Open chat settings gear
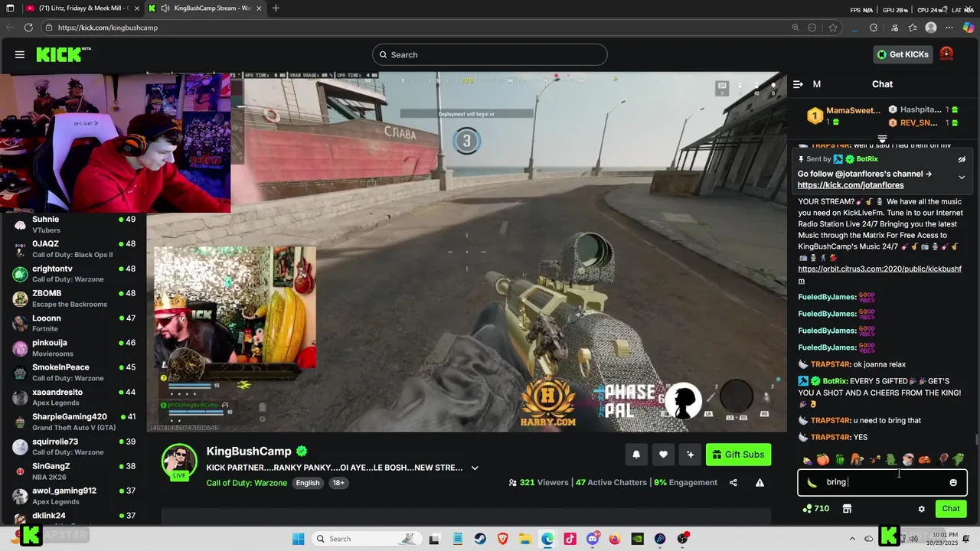Screen dimensions: 980x551 tap(922, 509)
